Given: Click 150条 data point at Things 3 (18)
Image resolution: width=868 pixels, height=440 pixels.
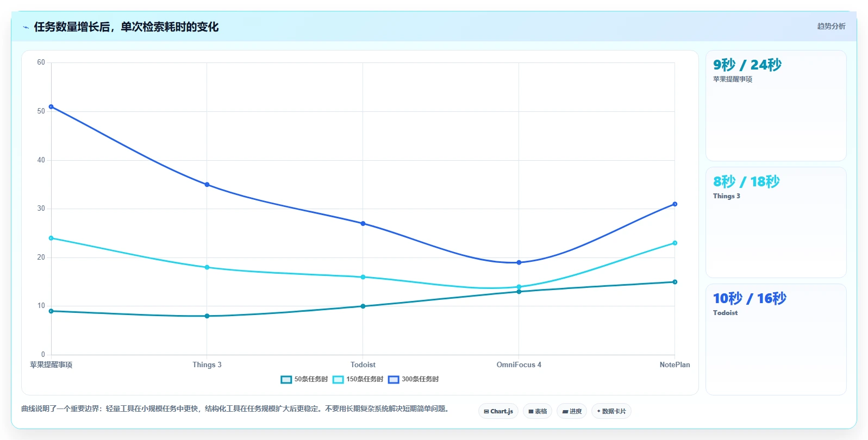Looking at the screenshot, I should pyautogui.click(x=207, y=267).
